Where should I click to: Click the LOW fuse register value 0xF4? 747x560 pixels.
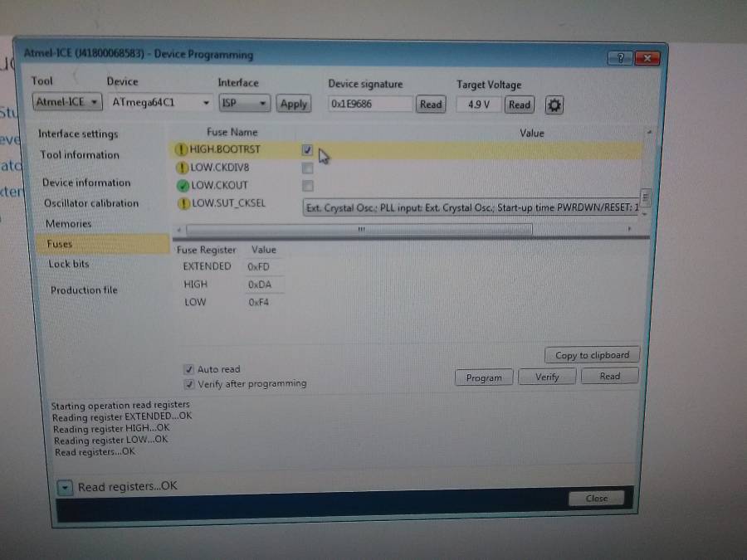(259, 302)
